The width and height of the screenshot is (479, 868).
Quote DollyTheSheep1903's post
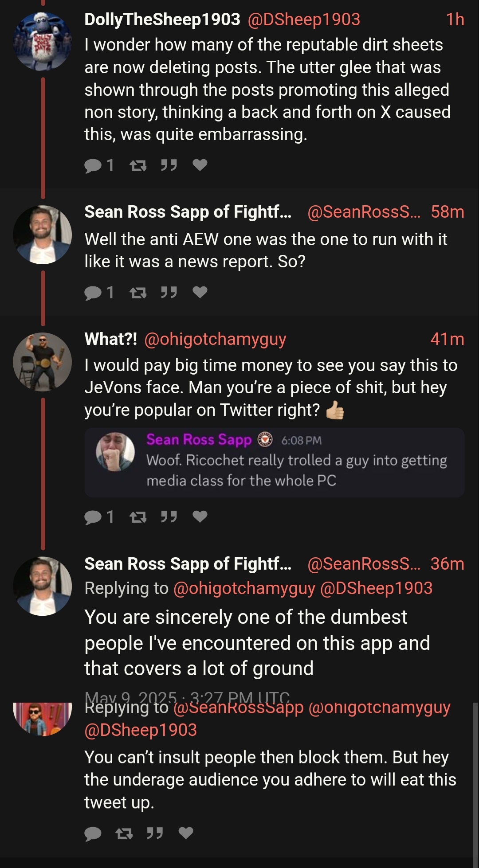click(x=169, y=165)
